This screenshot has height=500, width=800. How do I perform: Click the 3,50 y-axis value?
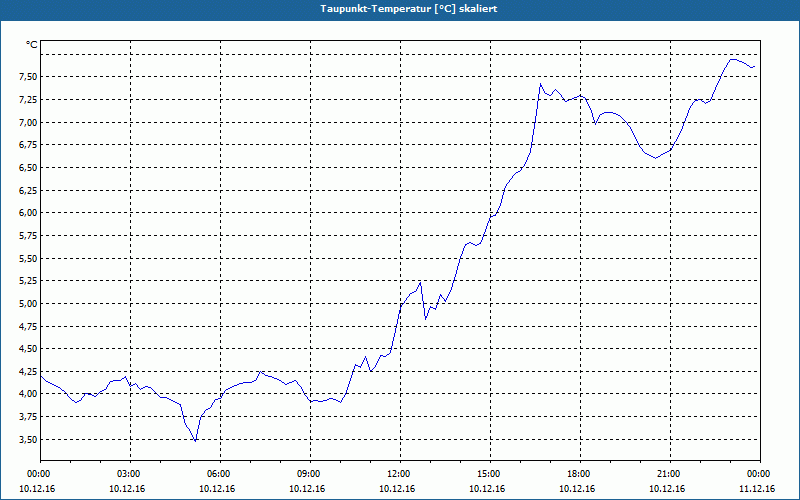[28, 439]
